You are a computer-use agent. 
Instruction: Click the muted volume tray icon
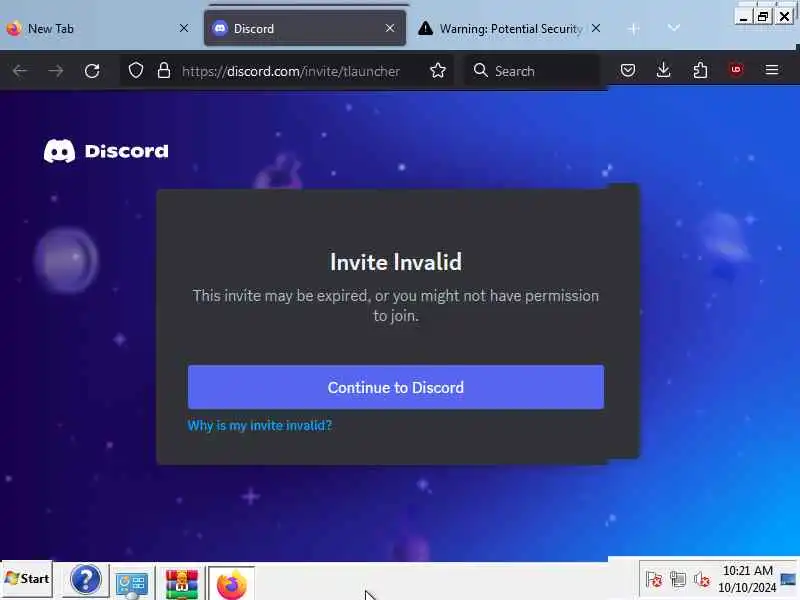tap(702, 579)
